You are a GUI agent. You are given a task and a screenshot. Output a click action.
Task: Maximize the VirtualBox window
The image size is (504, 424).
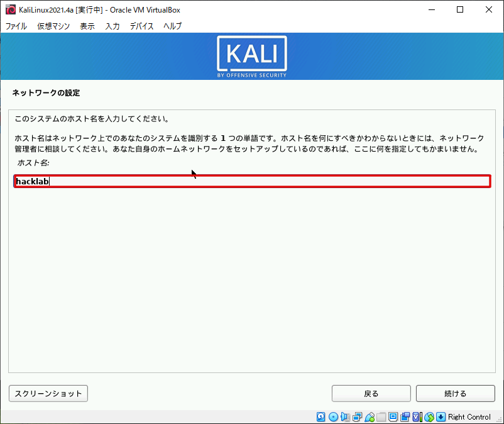tap(460, 9)
